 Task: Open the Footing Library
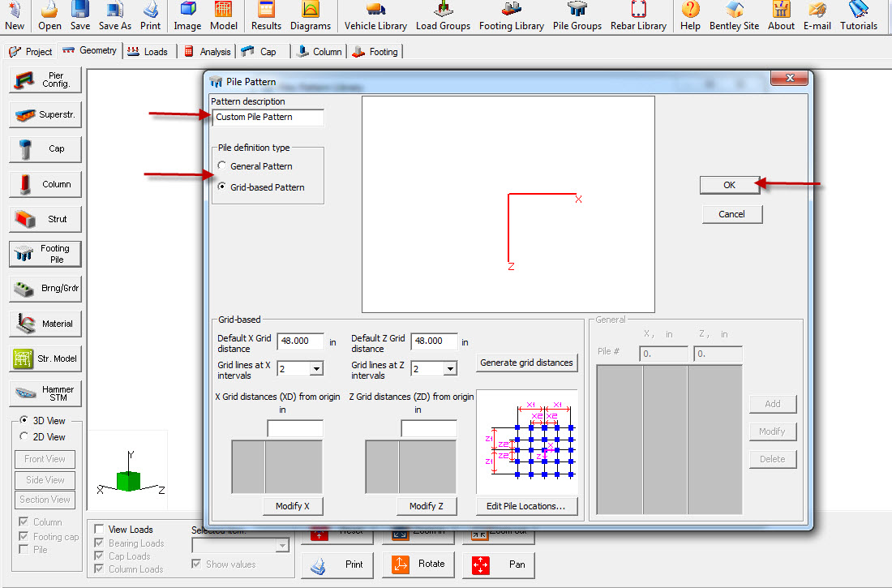(512, 16)
